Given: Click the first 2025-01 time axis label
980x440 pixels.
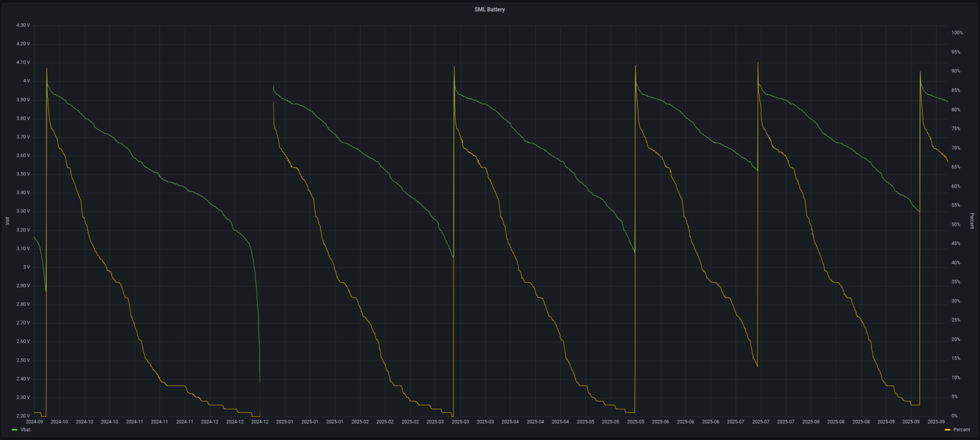Looking at the screenshot, I should coord(285,422).
